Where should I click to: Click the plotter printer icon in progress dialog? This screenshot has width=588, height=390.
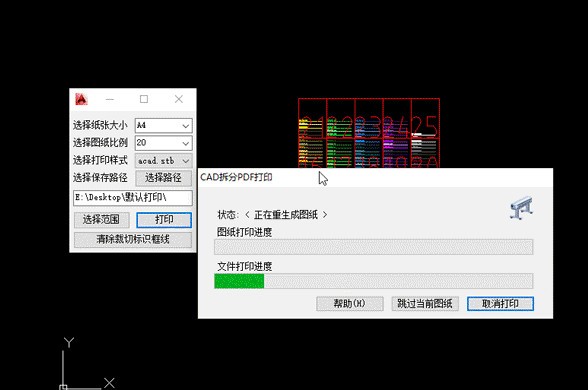[522, 207]
